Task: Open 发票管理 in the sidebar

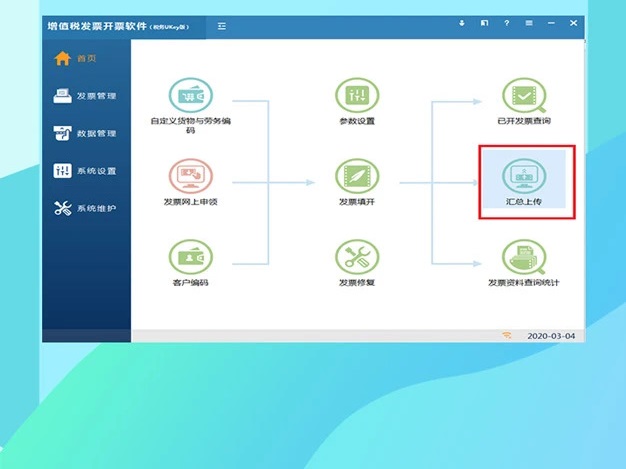Action: tap(84, 96)
